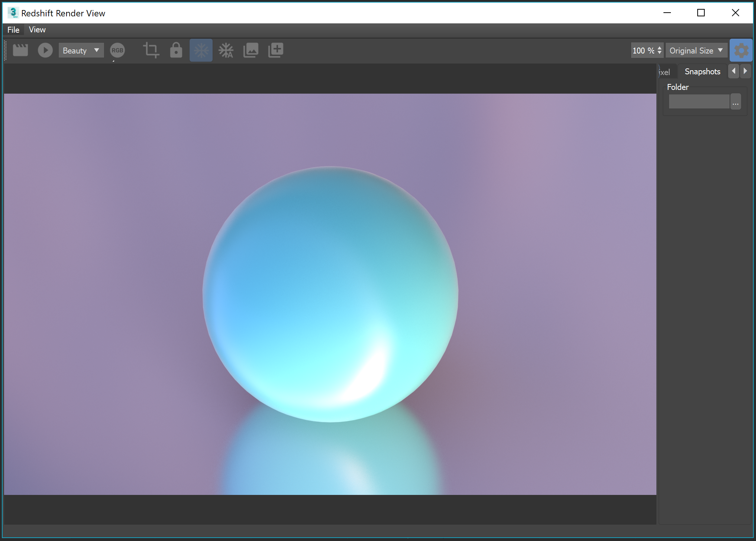The image size is (756, 541).
Task: Click the toolbar drag handle
Action: [6, 50]
